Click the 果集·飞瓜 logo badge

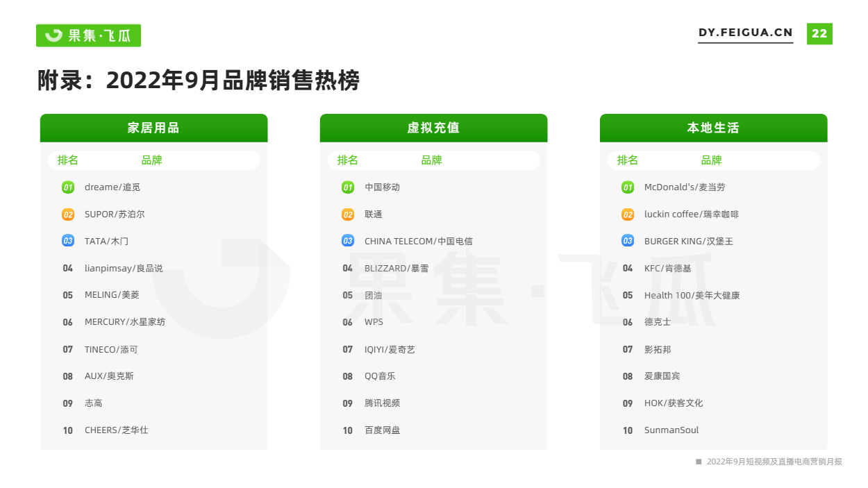tap(88, 35)
